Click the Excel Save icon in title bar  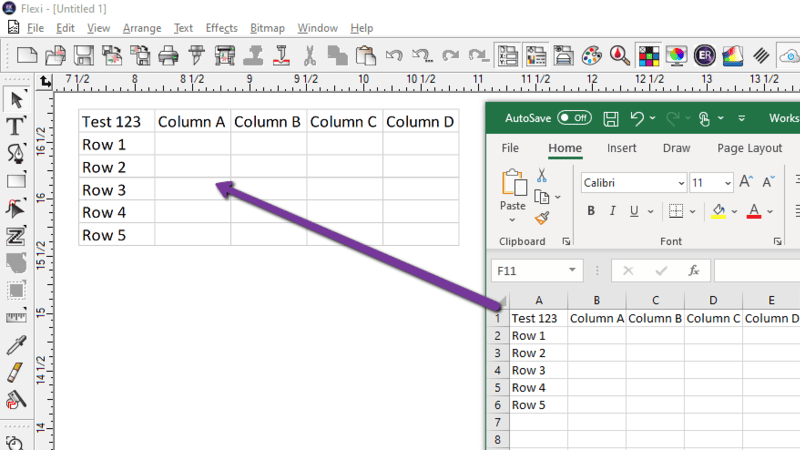click(611, 118)
